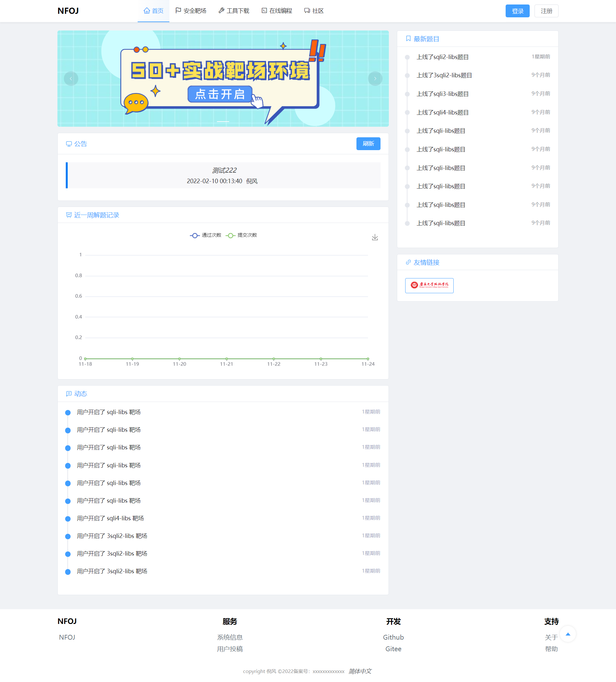616x682 pixels.
Task: Click the message icon beside 动态
Action: [x=69, y=394]
